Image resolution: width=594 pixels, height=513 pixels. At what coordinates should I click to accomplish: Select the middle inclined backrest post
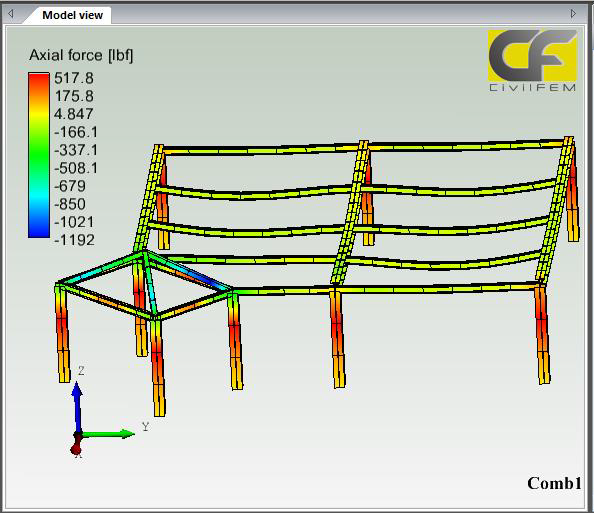[350, 212]
